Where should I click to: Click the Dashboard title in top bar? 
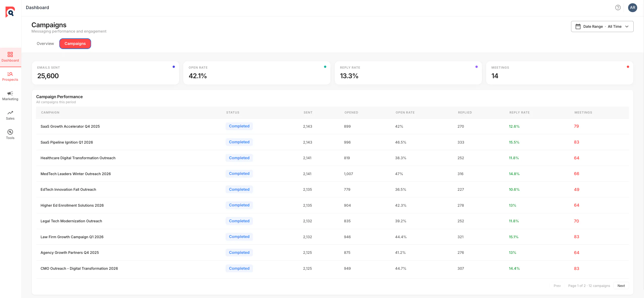37,8
